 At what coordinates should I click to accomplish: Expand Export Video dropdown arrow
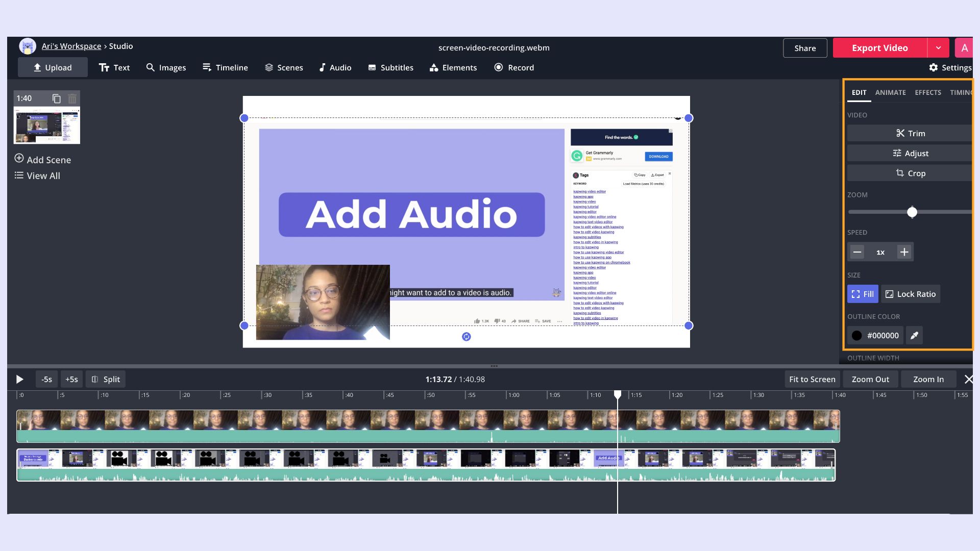[938, 48]
